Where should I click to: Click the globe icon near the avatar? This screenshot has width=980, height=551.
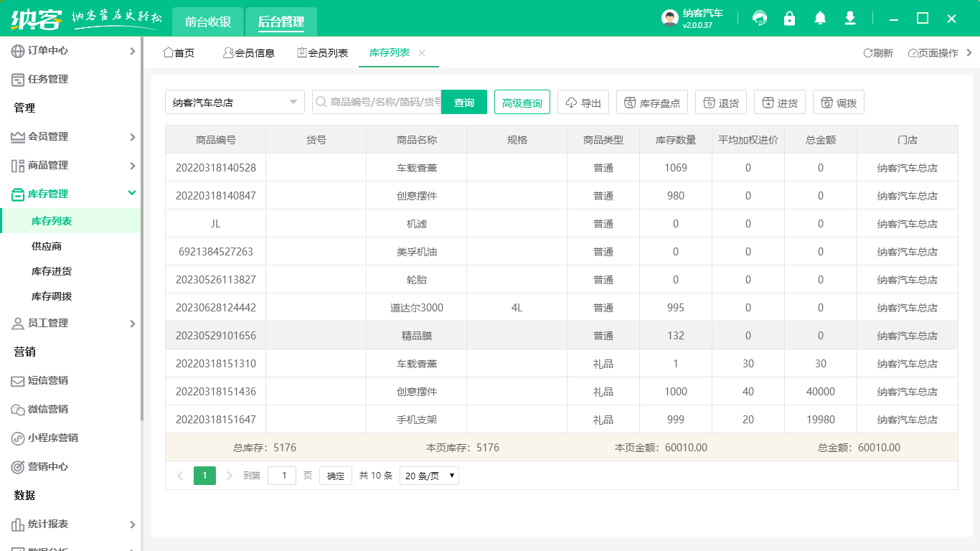click(x=759, y=18)
